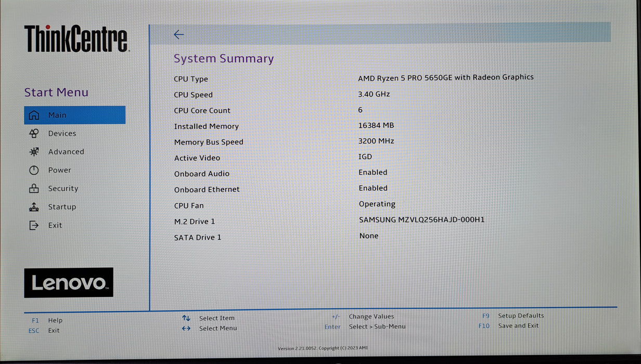Select the 3200 MHz value
641x364 pixels.
[x=376, y=141]
